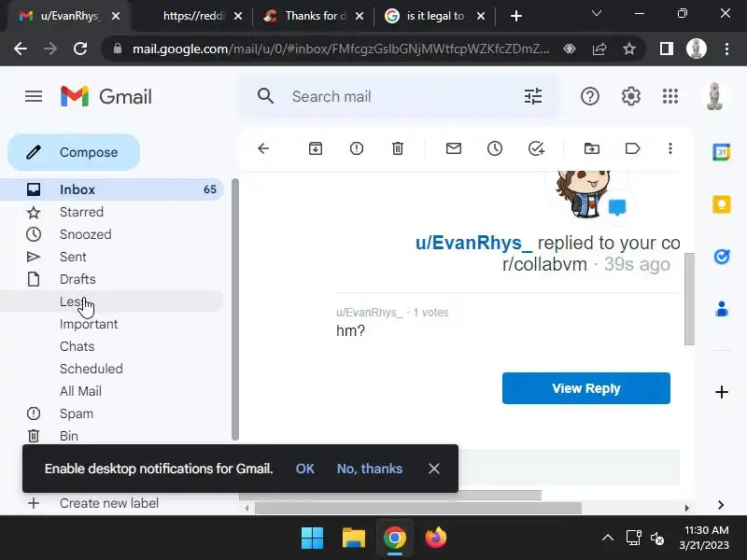Open the r/collabvm link
Screen dimensions: 747x560
coord(544,264)
